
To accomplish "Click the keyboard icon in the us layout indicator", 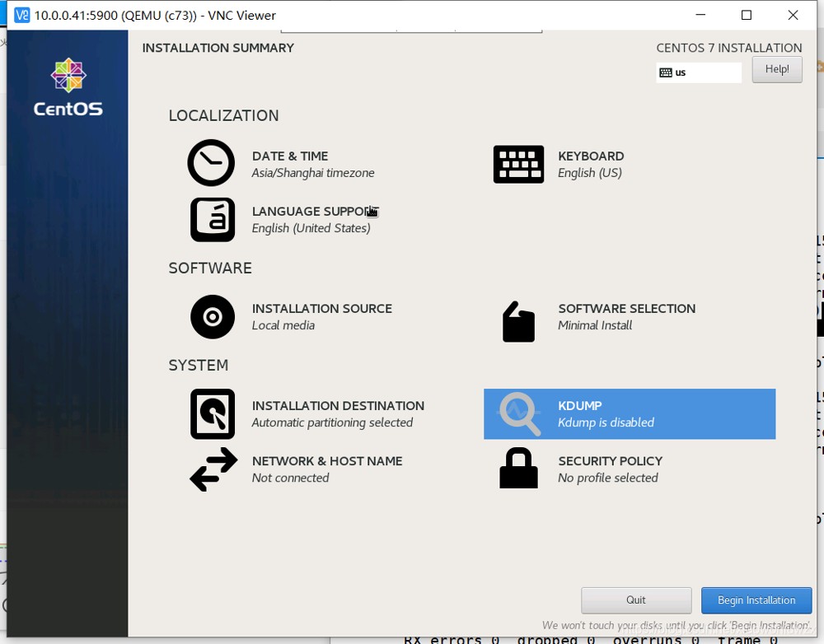I will [x=665, y=72].
